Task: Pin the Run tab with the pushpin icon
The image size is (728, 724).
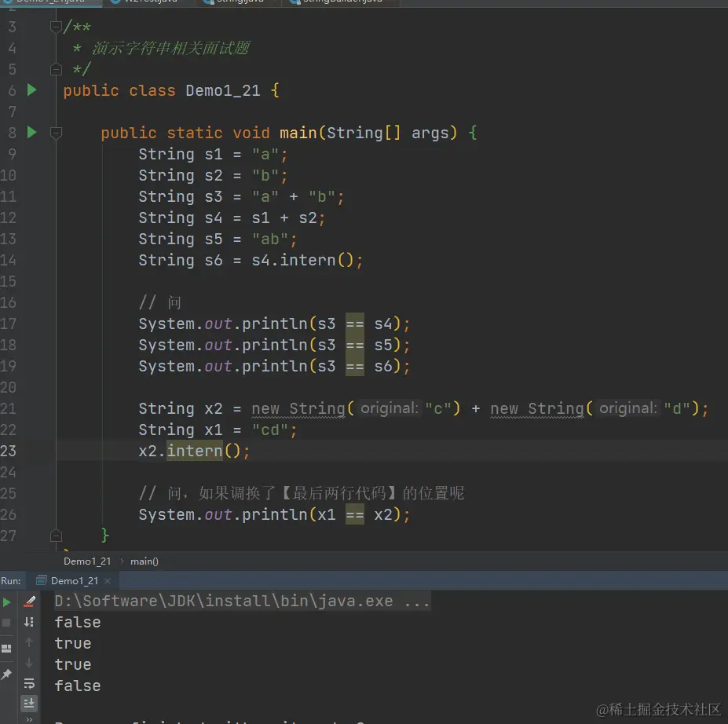Action: click(x=6, y=675)
